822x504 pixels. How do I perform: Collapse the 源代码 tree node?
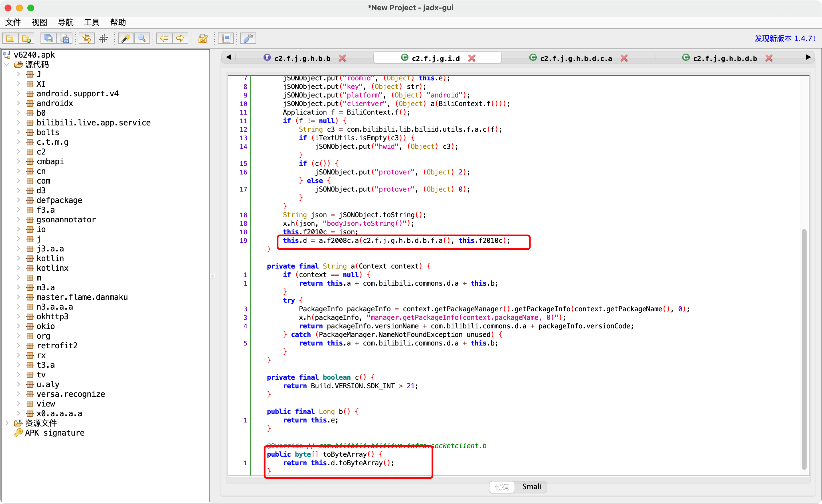(7, 64)
